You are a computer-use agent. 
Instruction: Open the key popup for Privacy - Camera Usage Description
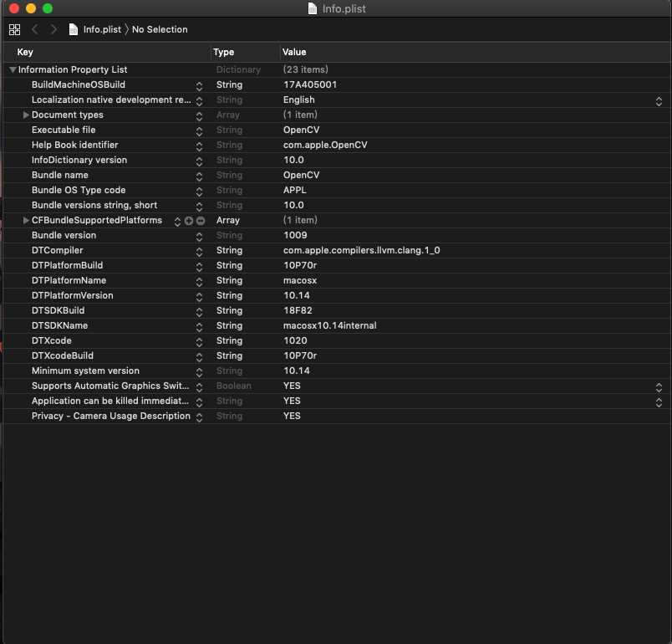199,417
